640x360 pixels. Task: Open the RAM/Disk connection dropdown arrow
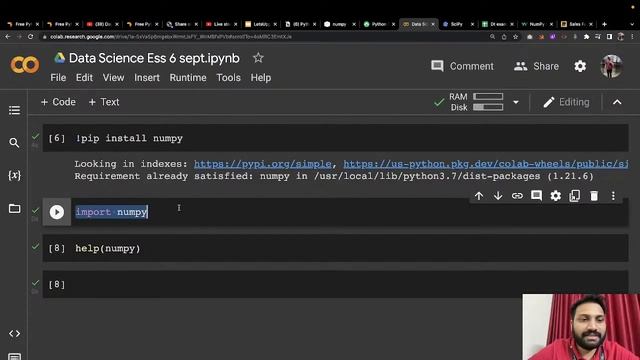click(x=516, y=102)
